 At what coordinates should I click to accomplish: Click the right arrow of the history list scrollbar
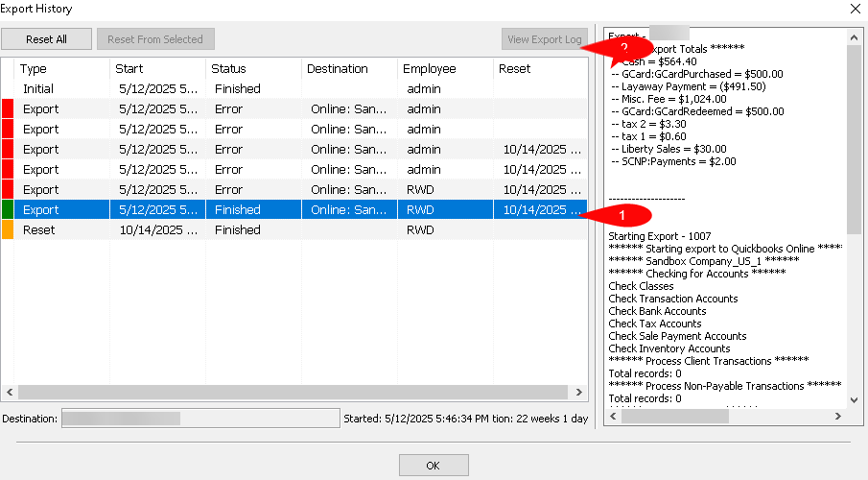coord(579,392)
